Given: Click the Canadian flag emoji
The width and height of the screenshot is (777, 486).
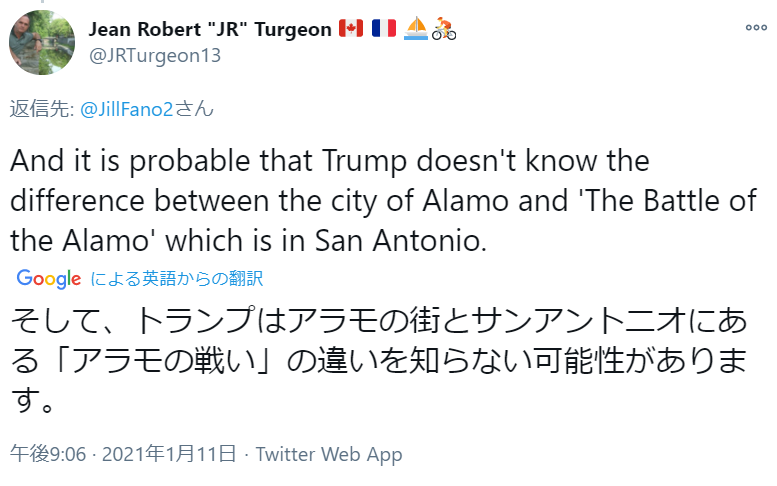Looking at the screenshot, I should tap(352, 30).
